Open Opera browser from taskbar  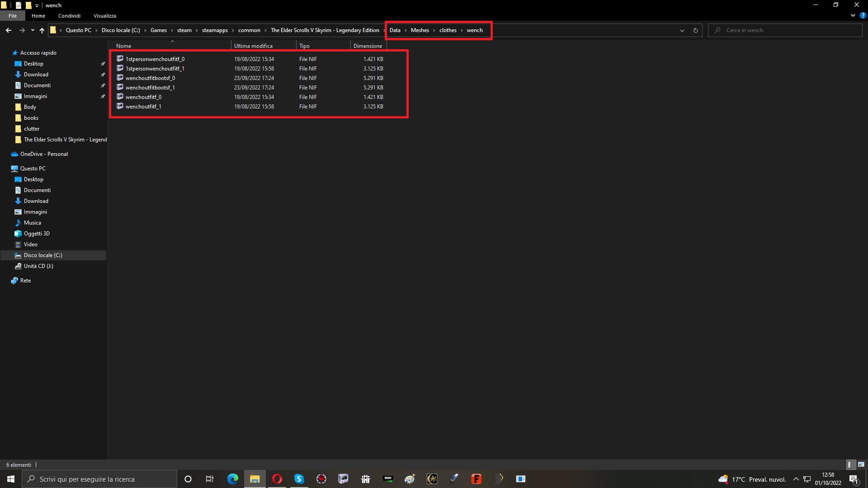(277, 479)
